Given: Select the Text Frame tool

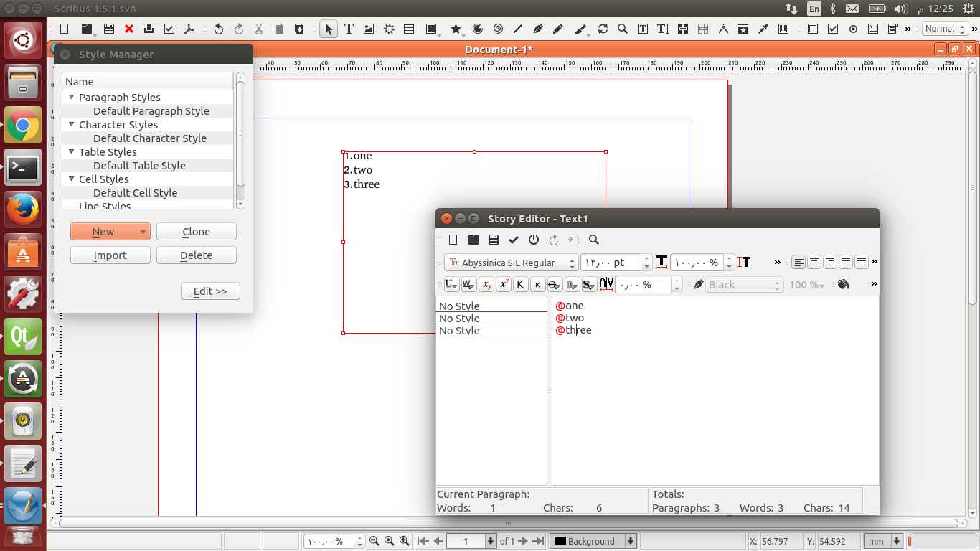Looking at the screenshot, I should 349,29.
